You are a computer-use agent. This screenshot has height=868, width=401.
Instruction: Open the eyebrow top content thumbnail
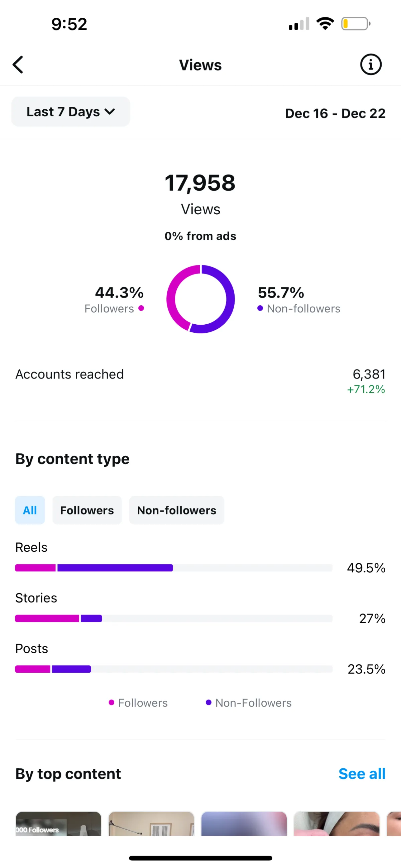tap(337, 824)
